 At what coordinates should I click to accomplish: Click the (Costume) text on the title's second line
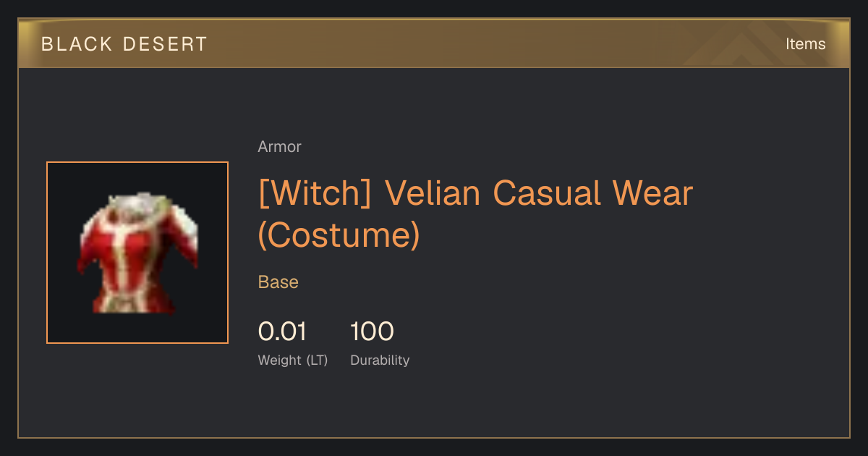click(339, 235)
